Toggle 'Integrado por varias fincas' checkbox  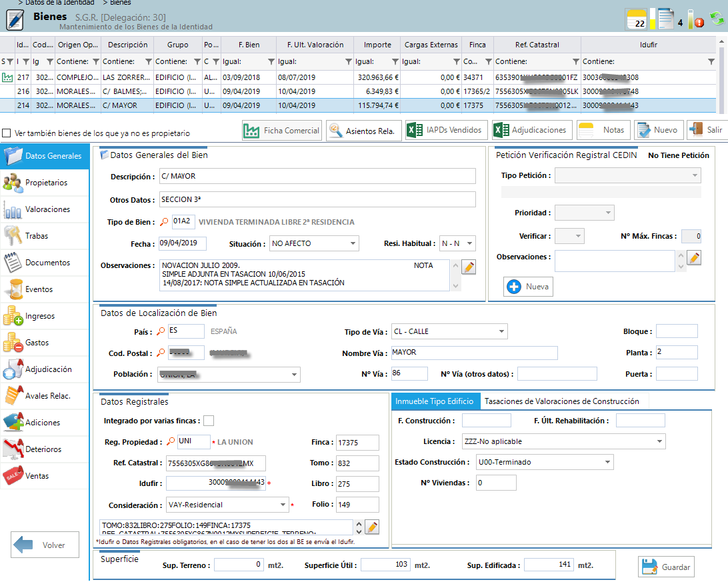pos(209,421)
